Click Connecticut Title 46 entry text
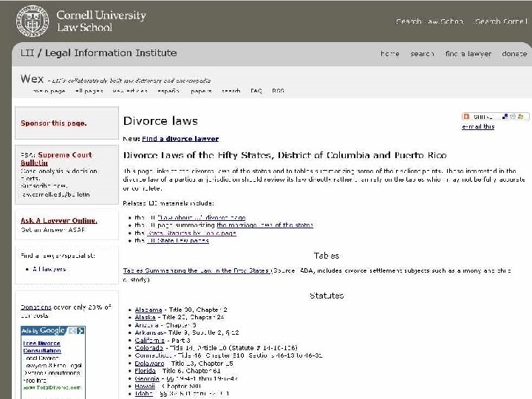 228,355
